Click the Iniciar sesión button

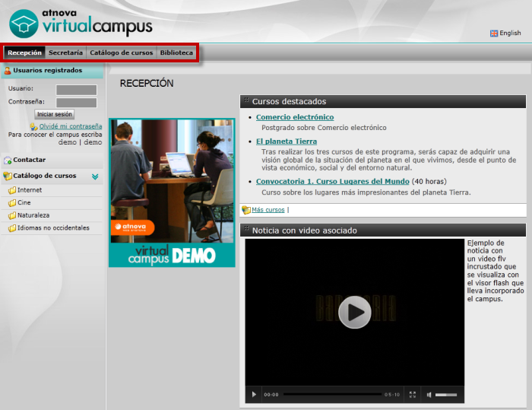click(54, 114)
